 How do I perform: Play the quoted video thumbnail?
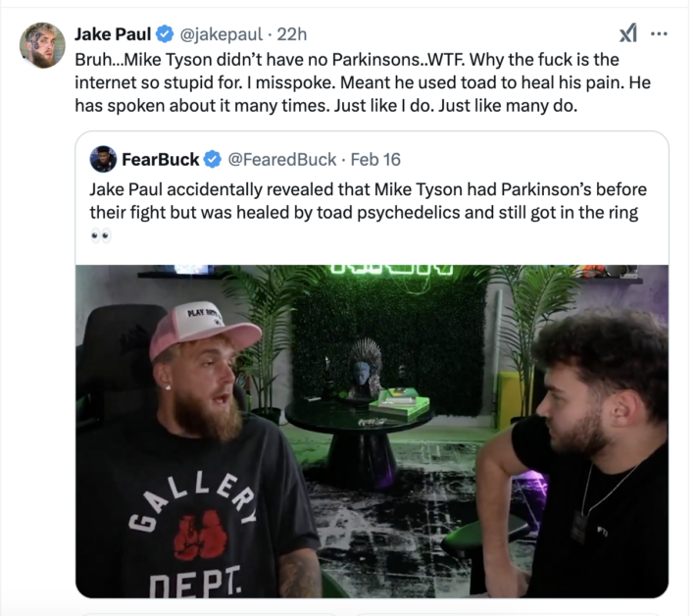372,432
